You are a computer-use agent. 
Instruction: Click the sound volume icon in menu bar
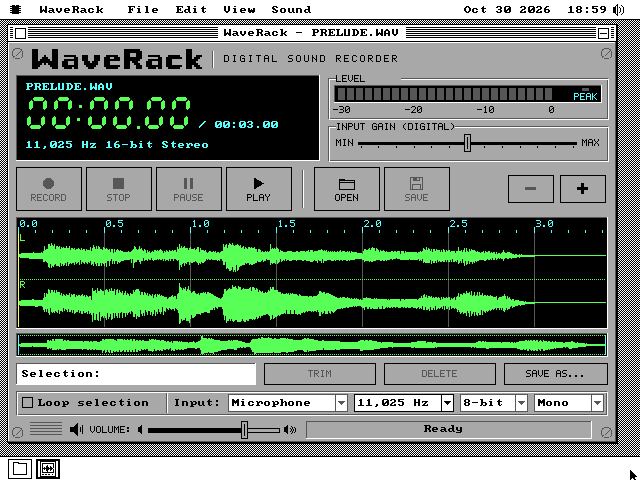(x=619, y=9)
